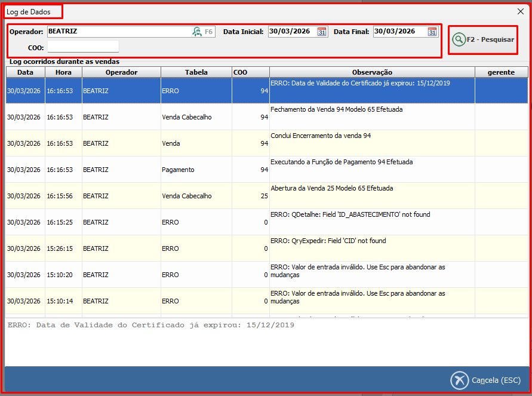Click the Observação column header
Image resolution: width=532 pixels, height=396 pixels.
point(371,72)
